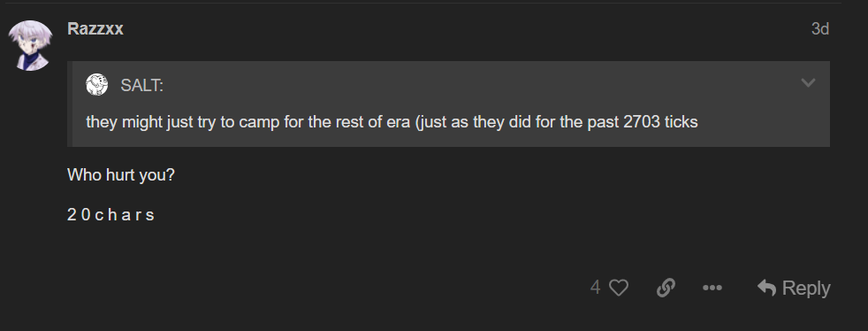Click the SALT: quote header title
Viewport: 868px width, 331px height.
pos(141,85)
